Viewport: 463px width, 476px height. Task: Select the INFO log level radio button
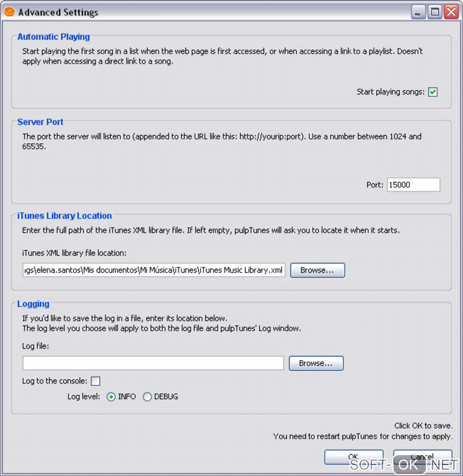[111, 397]
